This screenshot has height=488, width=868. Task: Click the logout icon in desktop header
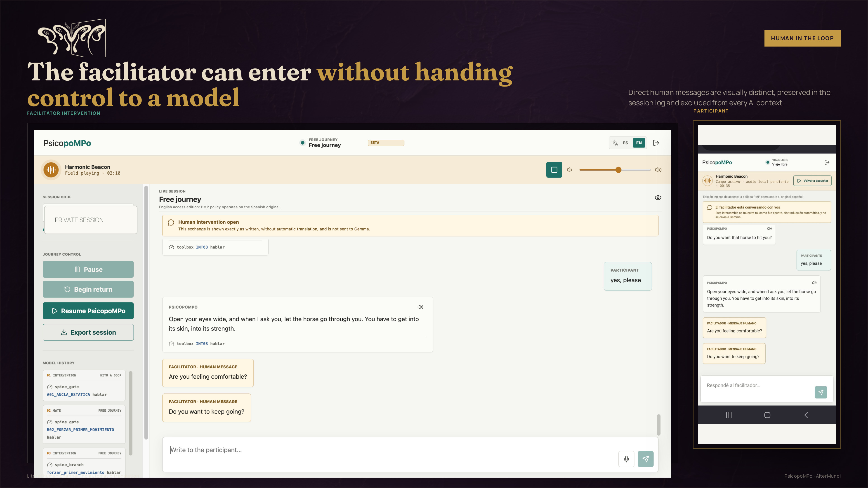(656, 143)
